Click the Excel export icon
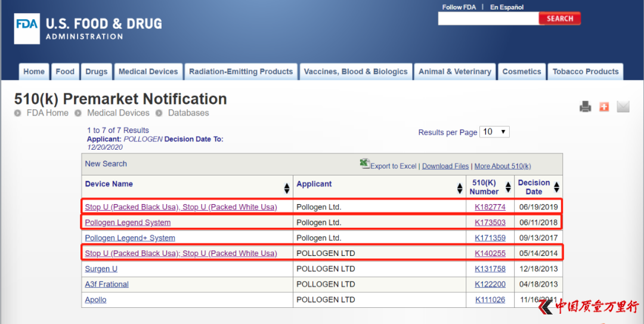The width and height of the screenshot is (644, 324). click(365, 163)
